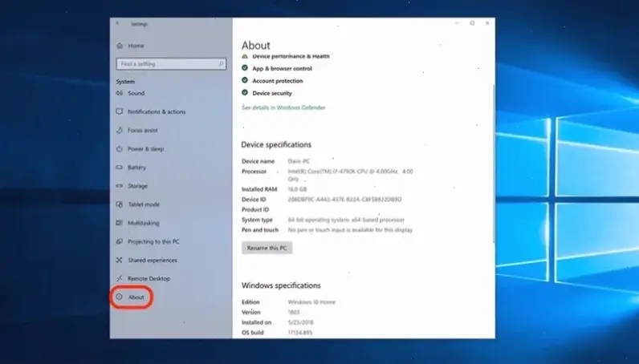Screen dimensions: 639x364
Task: Open Tablet mode settings
Action: point(144,204)
